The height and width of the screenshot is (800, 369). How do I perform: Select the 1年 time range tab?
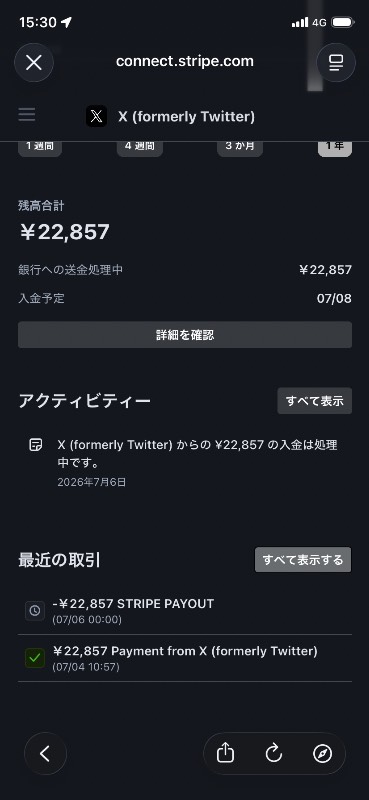(x=335, y=147)
